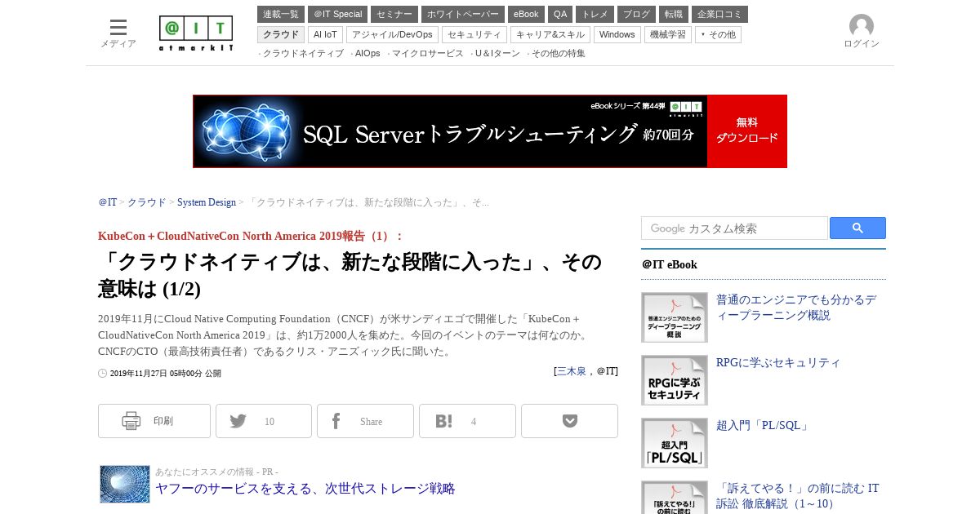
Task: Open AIOps feature link
Action: click(x=367, y=54)
